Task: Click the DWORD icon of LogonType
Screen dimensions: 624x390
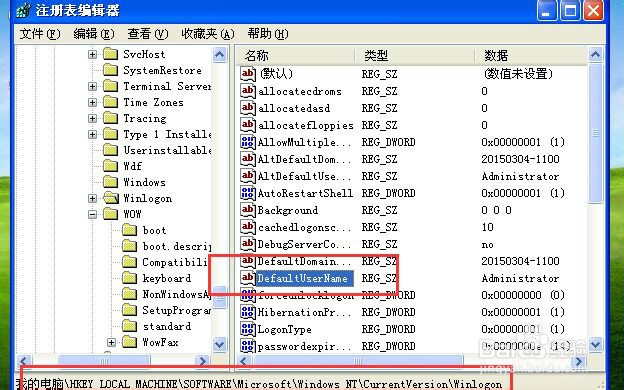Action: [248, 329]
